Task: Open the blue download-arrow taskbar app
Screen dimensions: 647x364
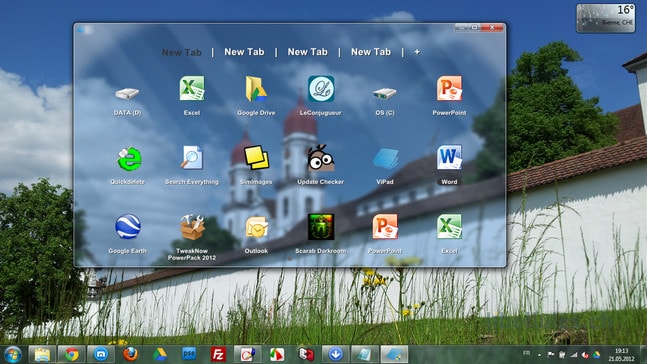Action: click(x=335, y=355)
